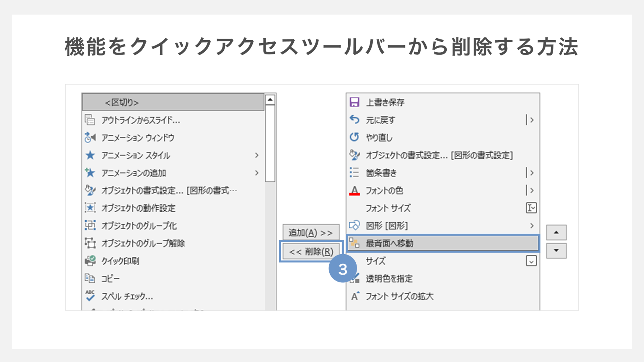This screenshot has width=644, height=362.
Task: Open the フォント サイズ combo box indicator
Action: pyautogui.click(x=531, y=208)
